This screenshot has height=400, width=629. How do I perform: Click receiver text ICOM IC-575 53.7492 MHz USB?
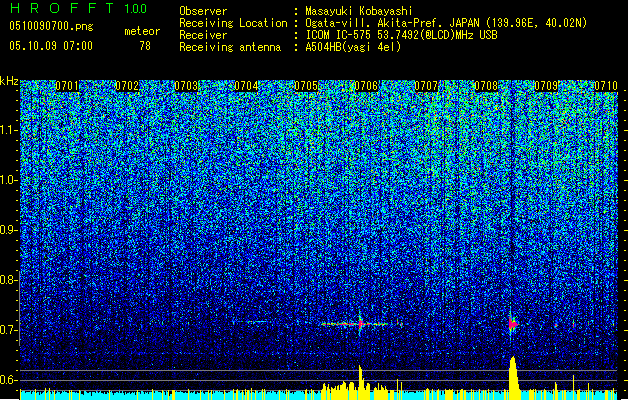[401, 35]
